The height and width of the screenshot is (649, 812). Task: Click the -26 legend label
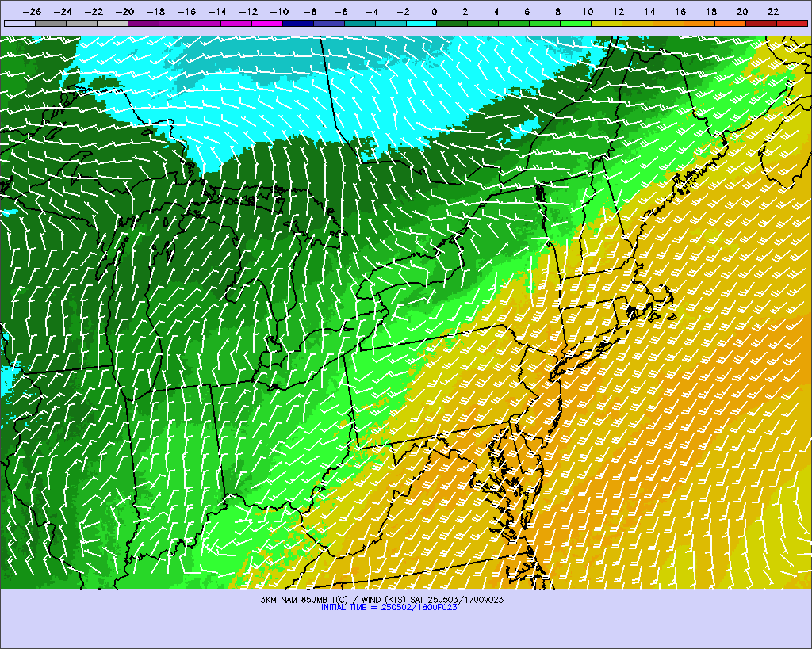coord(32,11)
